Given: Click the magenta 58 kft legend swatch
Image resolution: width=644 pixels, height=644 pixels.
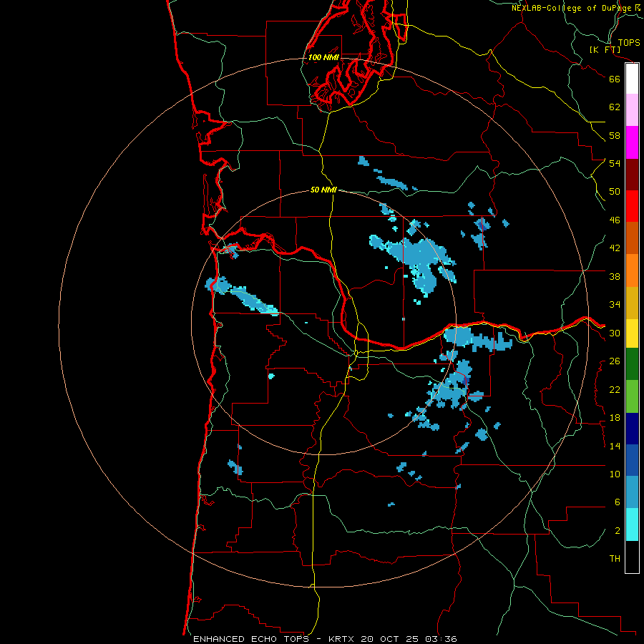Looking at the screenshot, I should (x=632, y=142).
